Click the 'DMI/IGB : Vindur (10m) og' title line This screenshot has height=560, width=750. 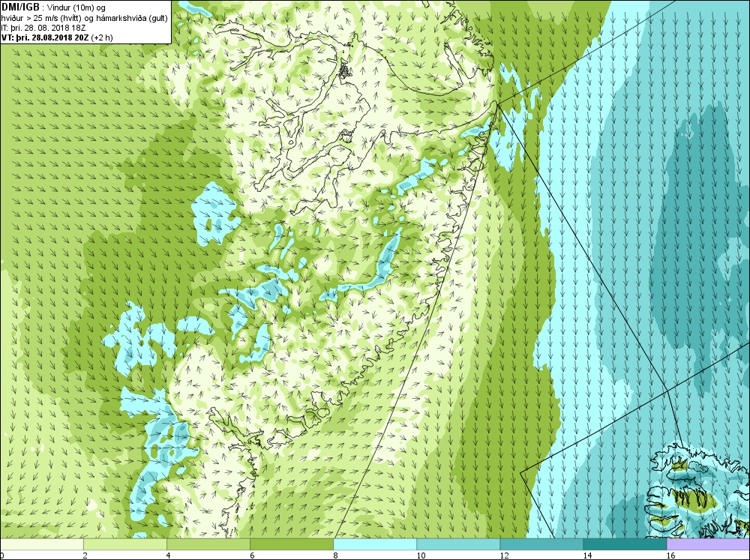pyautogui.click(x=53, y=7)
